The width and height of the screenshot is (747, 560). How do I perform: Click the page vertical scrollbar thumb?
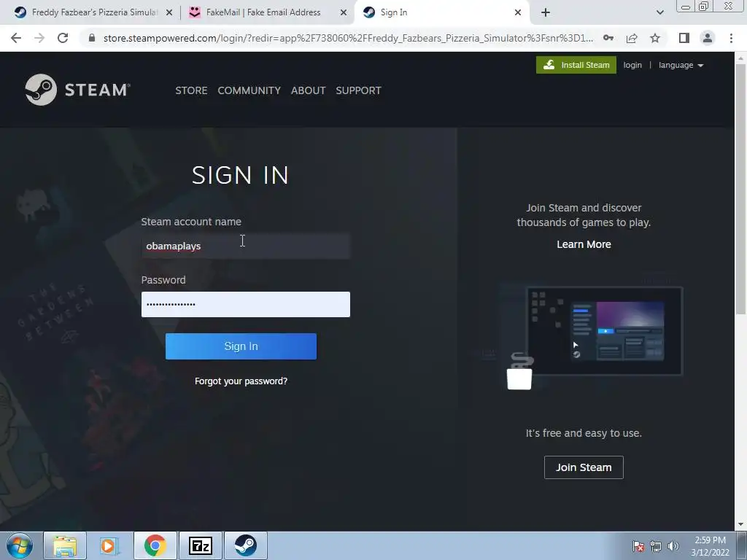pyautogui.click(x=740, y=189)
